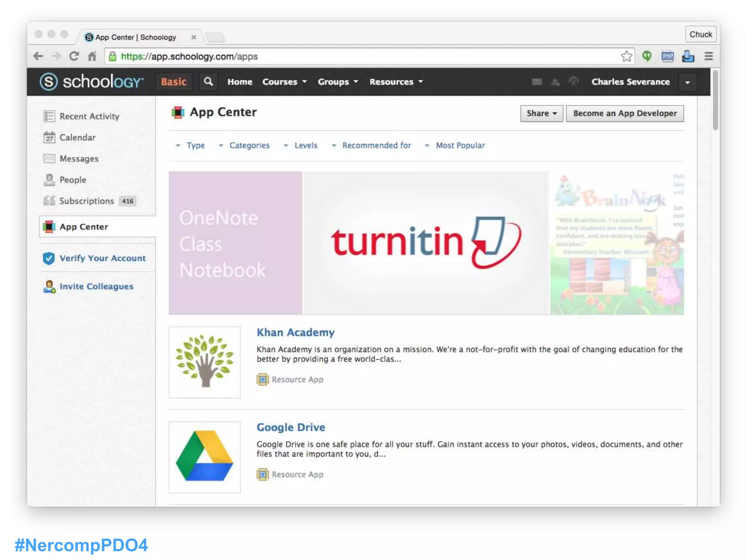Image resolution: width=747 pixels, height=560 pixels.
Task: Click the Schoology search magnifier icon
Action: tap(208, 82)
